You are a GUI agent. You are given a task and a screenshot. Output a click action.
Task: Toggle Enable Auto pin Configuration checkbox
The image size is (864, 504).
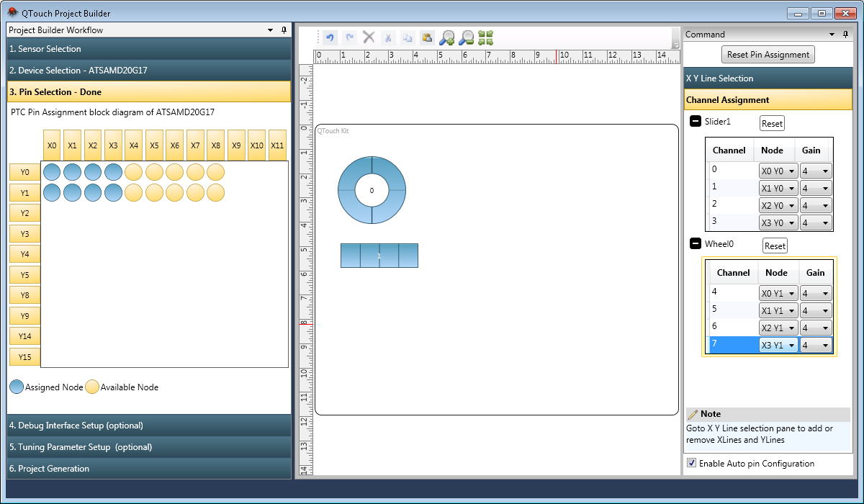pyautogui.click(x=692, y=463)
